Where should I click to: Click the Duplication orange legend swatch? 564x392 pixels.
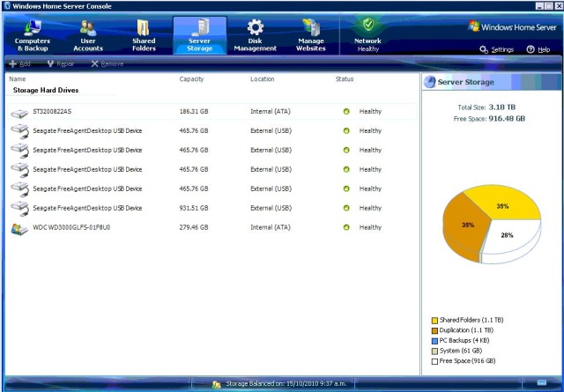pyautogui.click(x=434, y=330)
